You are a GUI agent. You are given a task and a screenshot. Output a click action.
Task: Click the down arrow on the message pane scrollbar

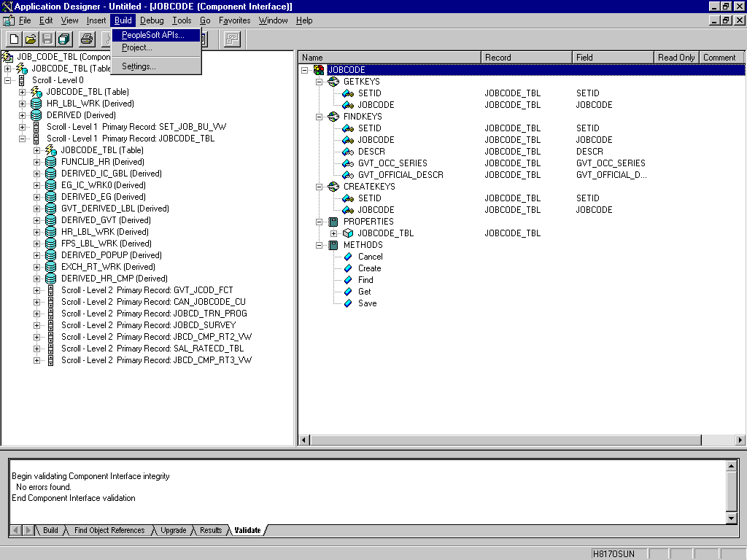pos(732,518)
